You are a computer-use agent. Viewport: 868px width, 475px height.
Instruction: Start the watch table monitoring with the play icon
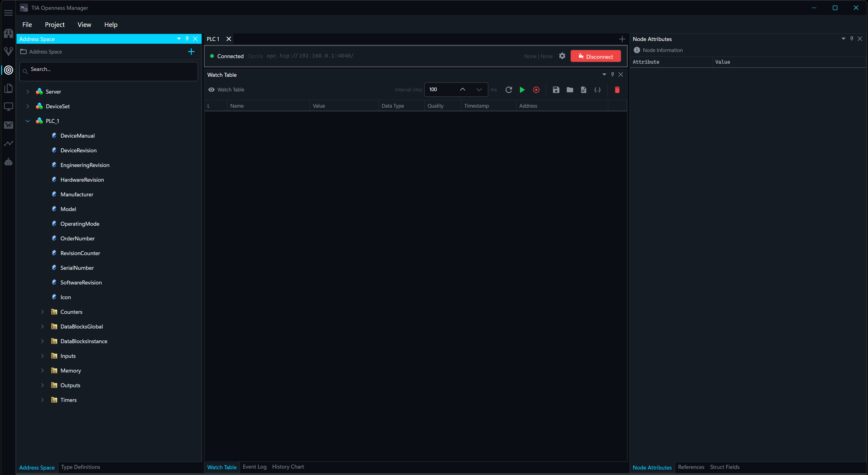pos(522,90)
